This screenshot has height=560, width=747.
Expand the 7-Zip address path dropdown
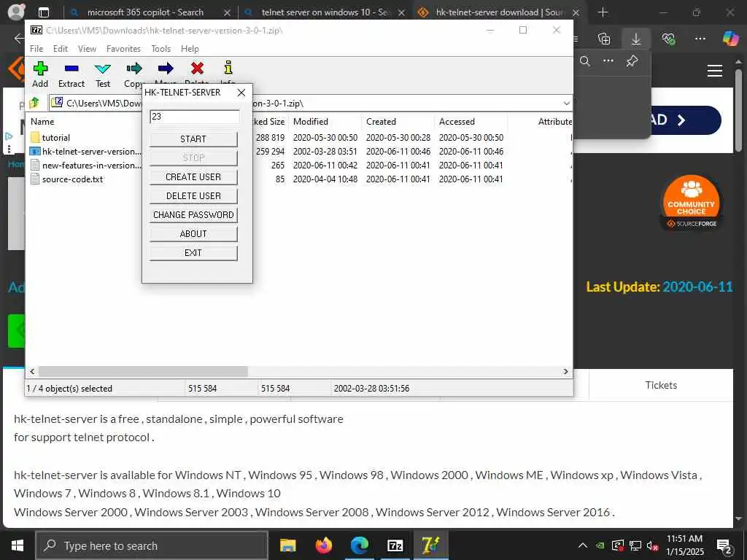[566, 103]
